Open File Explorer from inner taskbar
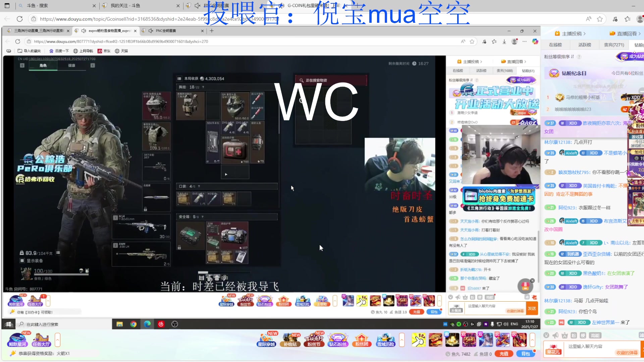644x362 pixels. coord(119,324)
